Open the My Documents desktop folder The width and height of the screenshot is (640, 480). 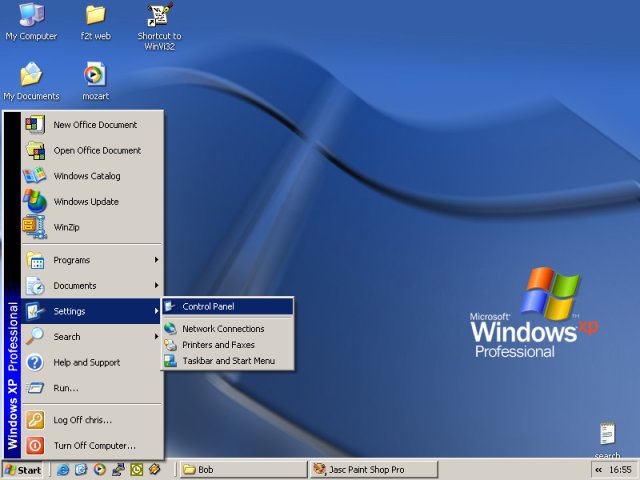(31, 82)
